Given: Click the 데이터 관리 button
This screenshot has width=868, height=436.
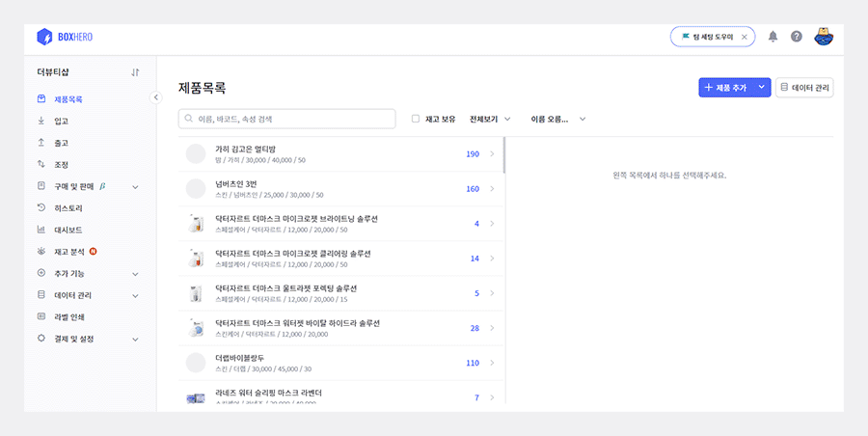Looking at the screenshot, I should (x=804, y=88).
